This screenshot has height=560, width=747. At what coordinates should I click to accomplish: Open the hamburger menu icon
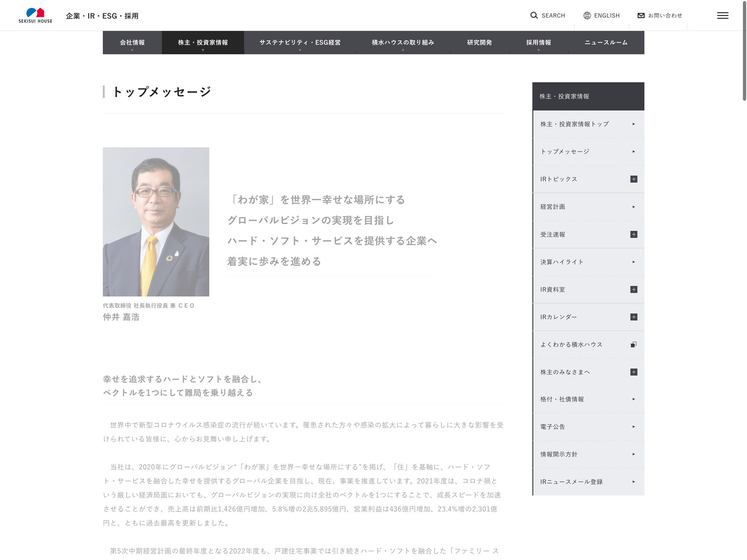tap(722, 15)
